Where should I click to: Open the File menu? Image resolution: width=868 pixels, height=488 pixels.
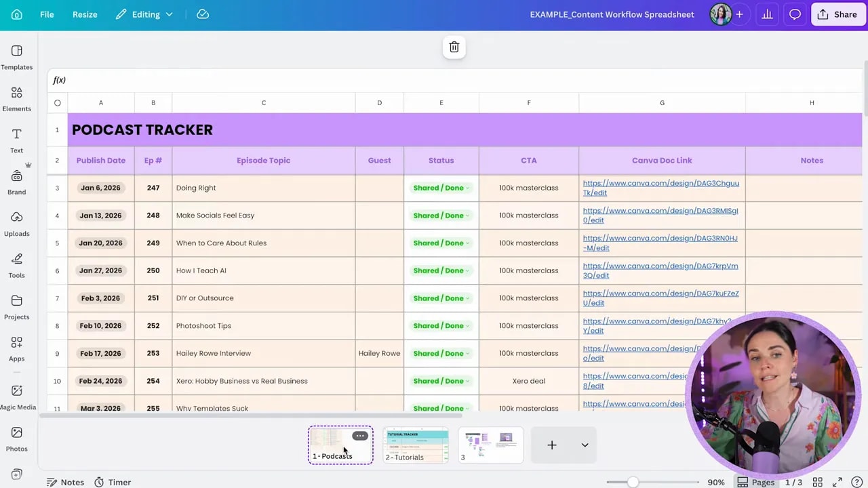[47, 14]
